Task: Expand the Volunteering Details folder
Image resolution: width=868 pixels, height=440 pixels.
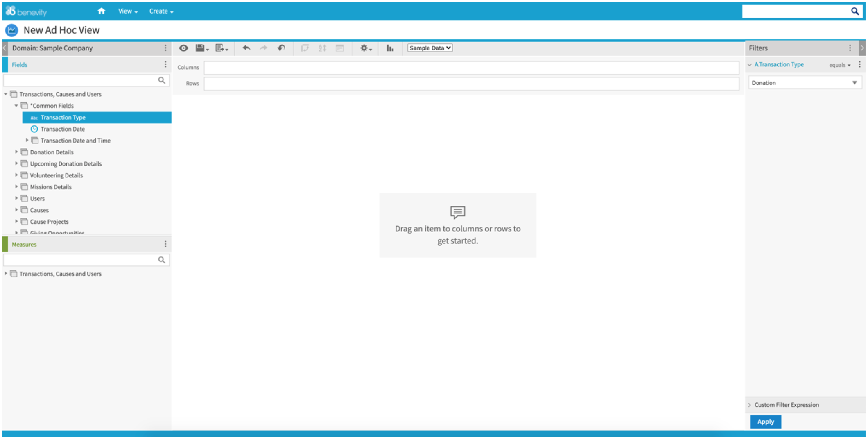Action: [16, 175]
